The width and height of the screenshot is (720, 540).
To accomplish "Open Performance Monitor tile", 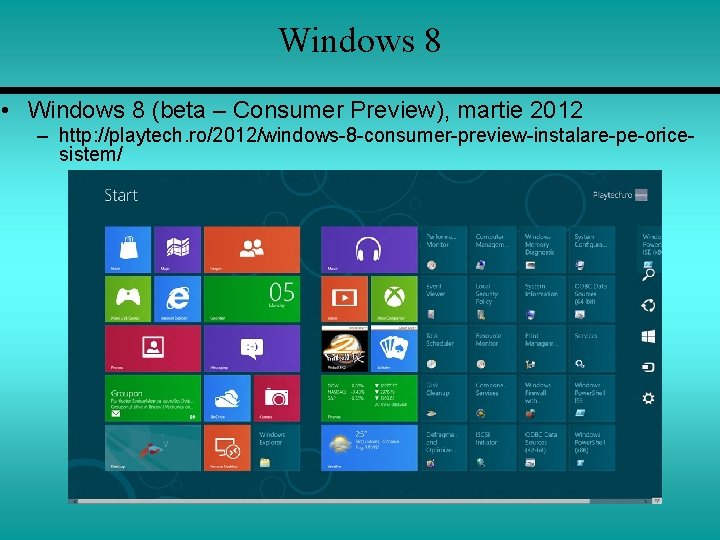I will pos(444,249).
